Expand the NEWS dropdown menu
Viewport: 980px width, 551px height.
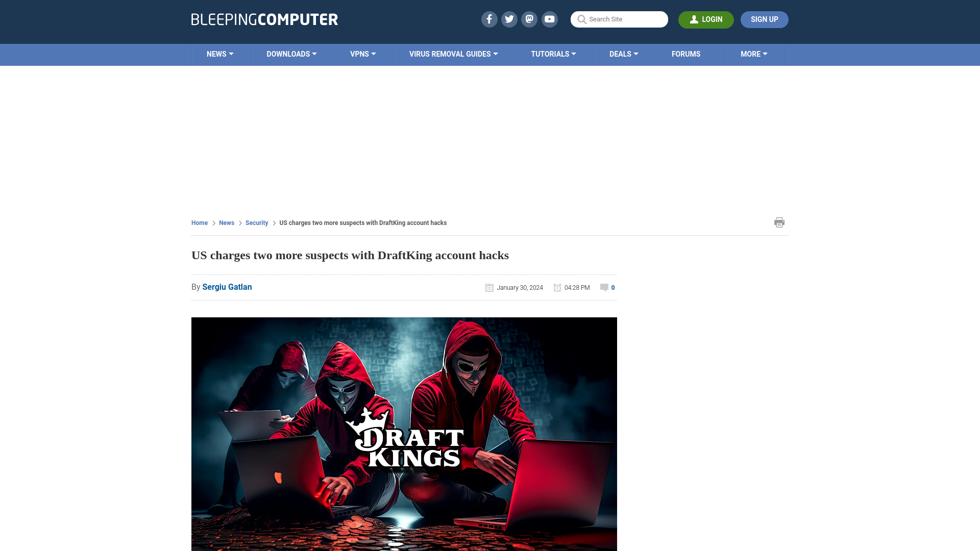[220, 54]
